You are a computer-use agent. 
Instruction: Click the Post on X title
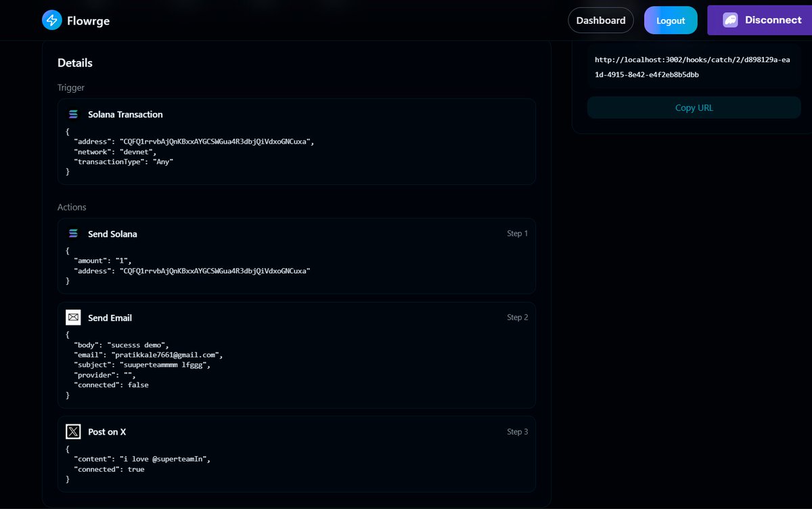[x=107, y=432]
